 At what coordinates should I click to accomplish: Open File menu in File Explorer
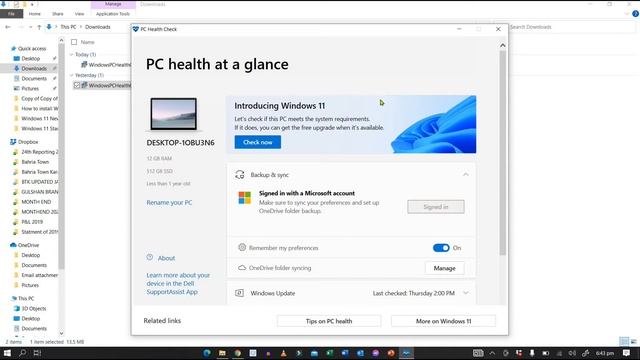point(11,14)
